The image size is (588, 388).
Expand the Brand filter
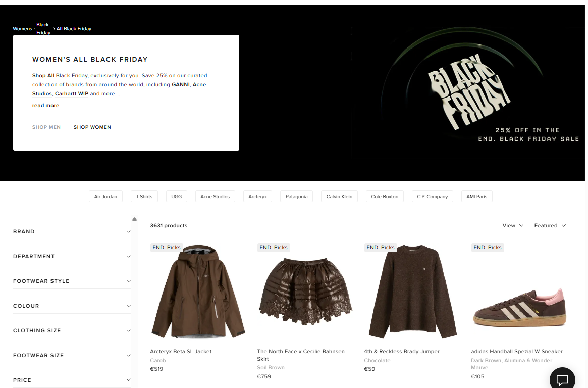click(x=72, y=231)
